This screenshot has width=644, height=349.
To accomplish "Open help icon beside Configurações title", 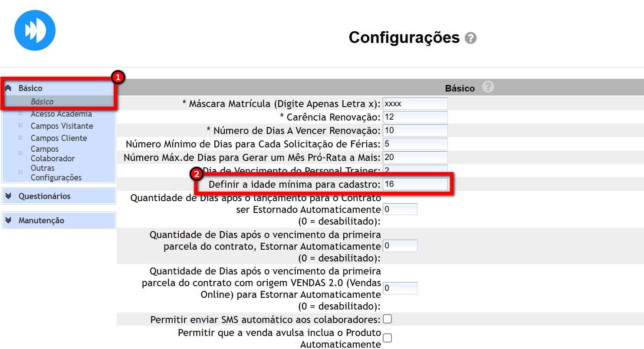I will click(470, 38).
